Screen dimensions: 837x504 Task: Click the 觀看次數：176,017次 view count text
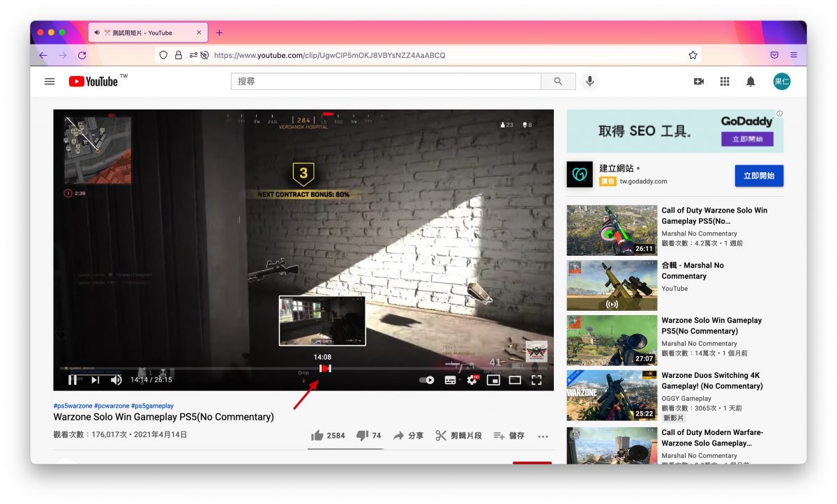pyautogui.click(x=92, y=435)
